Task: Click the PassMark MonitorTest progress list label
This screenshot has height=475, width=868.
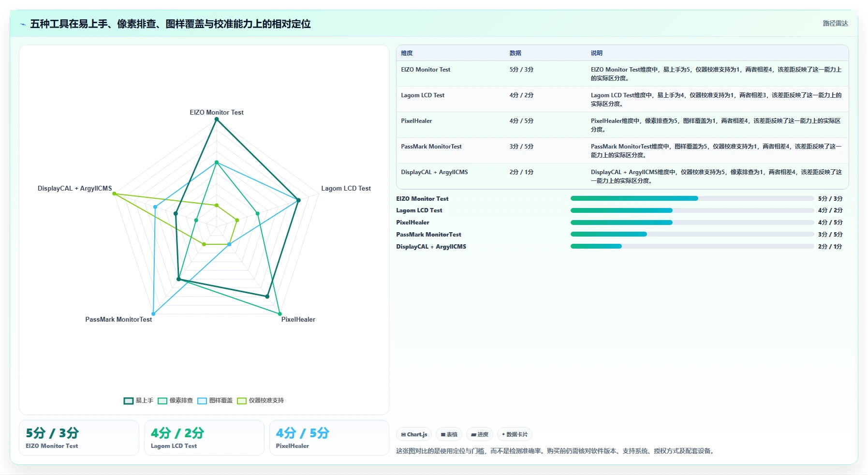Action: click(x=428, y=235)
